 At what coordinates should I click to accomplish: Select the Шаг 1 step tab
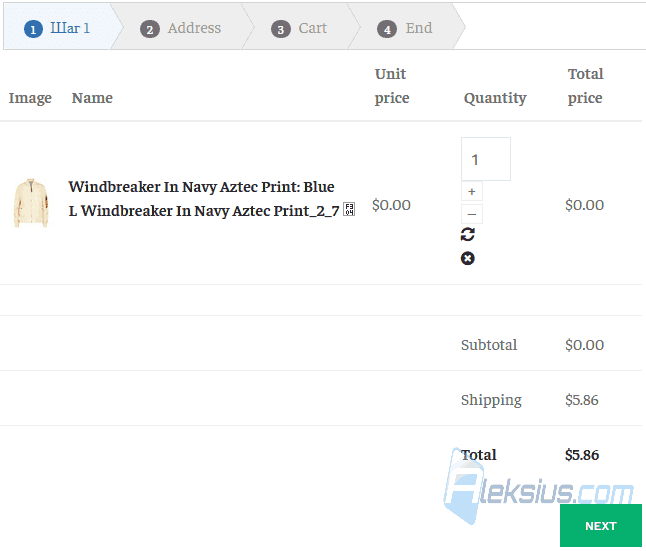(x=57, y=28)
